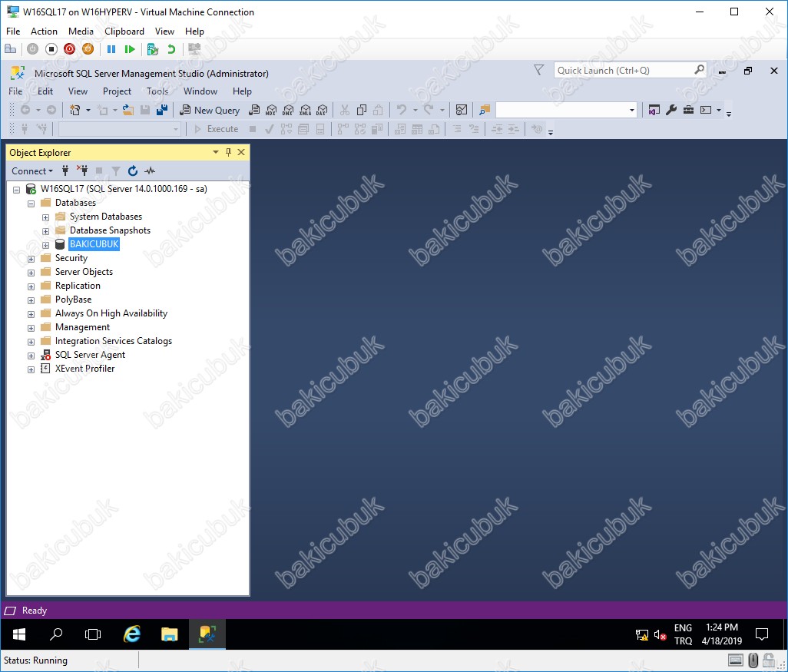Image resolution: width=788 pixels, height=672 pixels.
Task: Select the Always On High Availability folder
Action: tap(111, 313)
